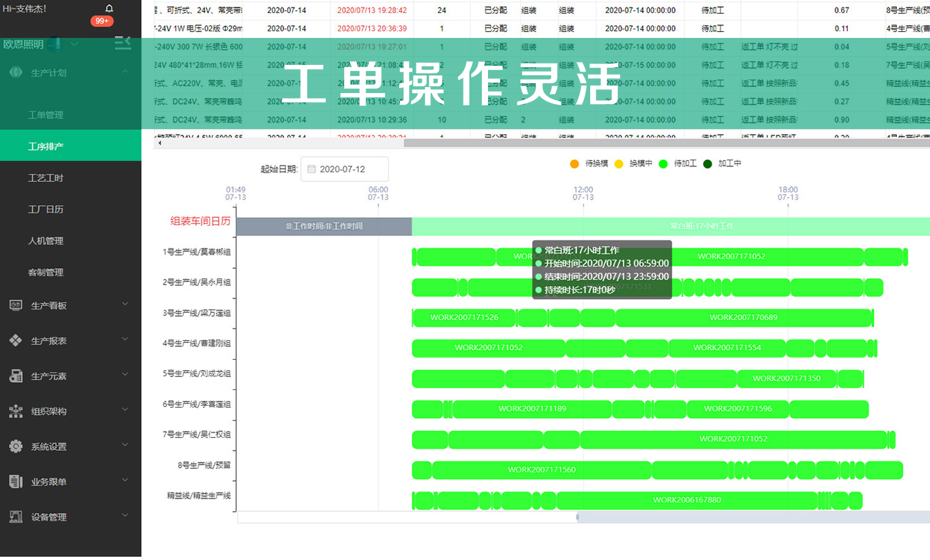
Task: Click the 生产报表 reports icon
Action: coord(15,340)
